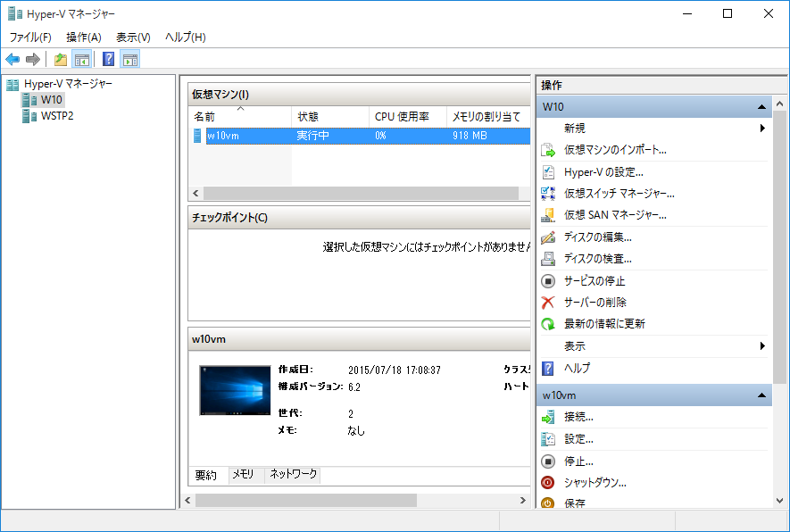790x532 pixels.
Task: Click the orange 保存 icon
Action: (x=548, y=503)
